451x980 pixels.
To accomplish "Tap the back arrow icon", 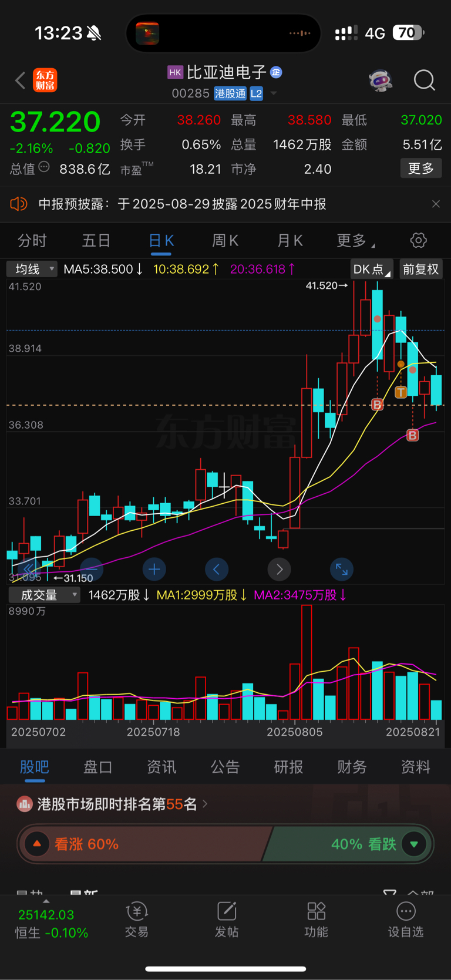I will point(21,80).
